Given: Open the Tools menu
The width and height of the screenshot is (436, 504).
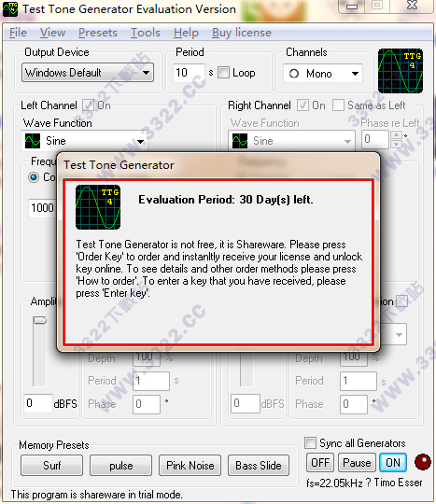Looking at the screenshot, I should (x=146, y=33).
